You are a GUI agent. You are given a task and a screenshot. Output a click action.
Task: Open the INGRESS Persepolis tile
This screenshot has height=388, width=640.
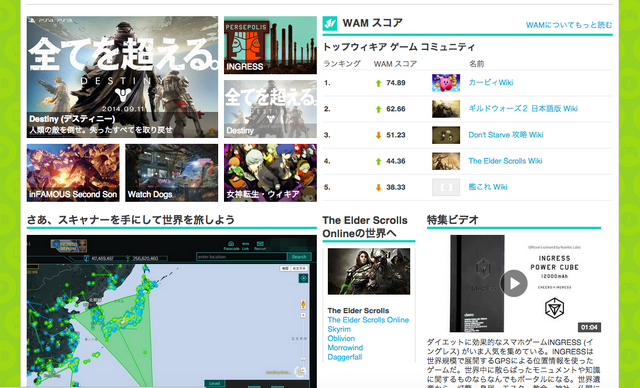click(270, 45)
